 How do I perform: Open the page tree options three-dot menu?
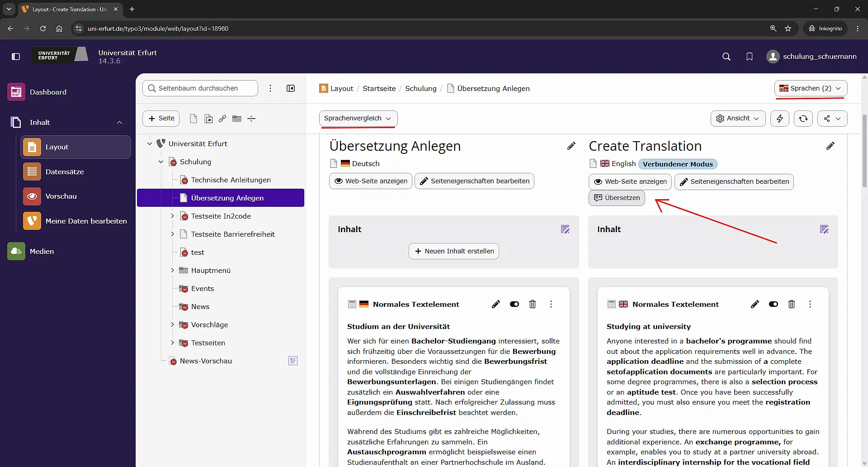pos(270,88)
